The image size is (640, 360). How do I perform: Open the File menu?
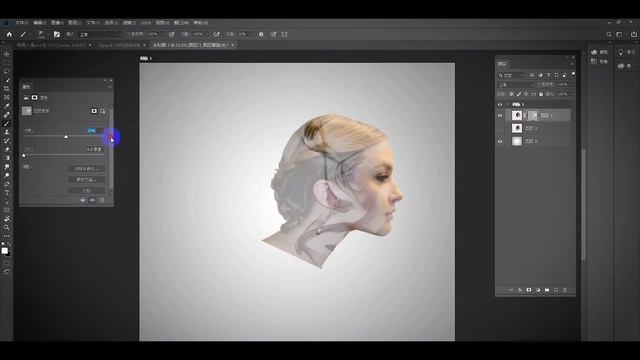tap(22, 23)
